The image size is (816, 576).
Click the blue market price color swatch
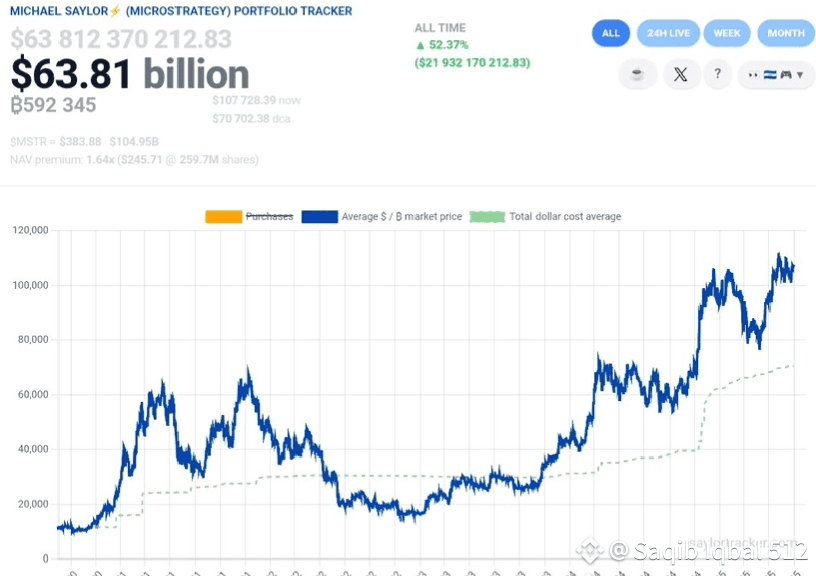(x=318, y=216)
